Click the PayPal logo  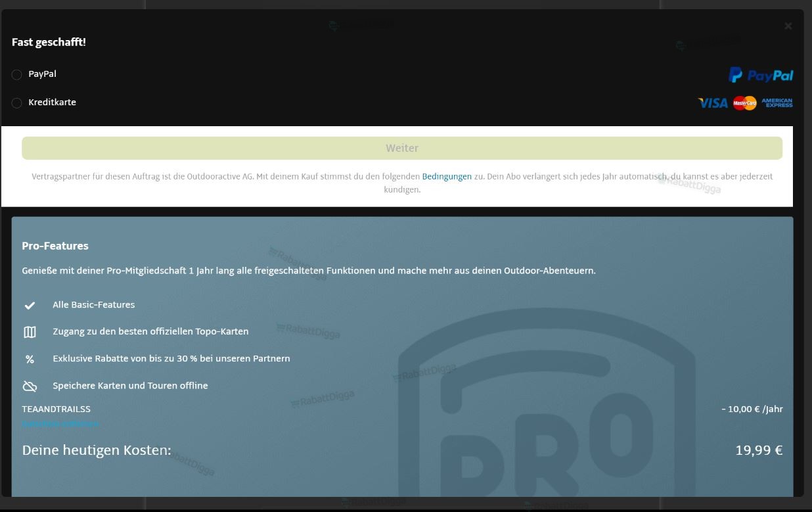pos(761,75)
